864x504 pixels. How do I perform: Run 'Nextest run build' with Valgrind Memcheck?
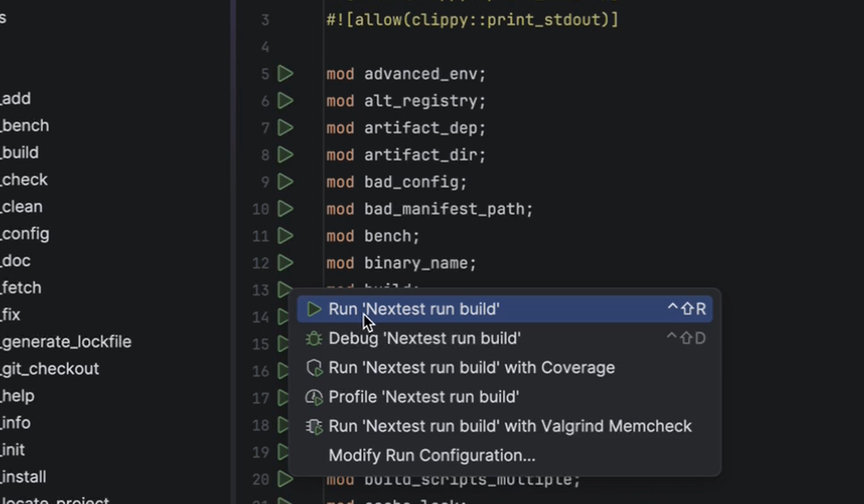[505, 426]
